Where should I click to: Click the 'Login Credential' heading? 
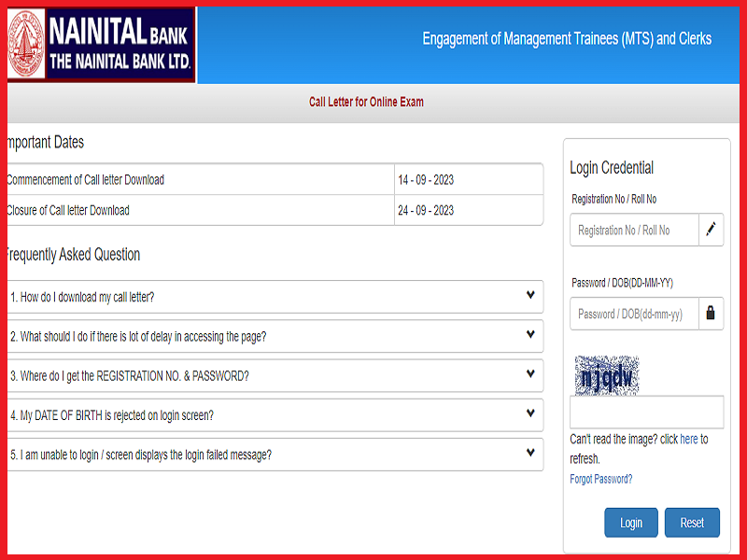pyautogui.click(x=612, y=168)
